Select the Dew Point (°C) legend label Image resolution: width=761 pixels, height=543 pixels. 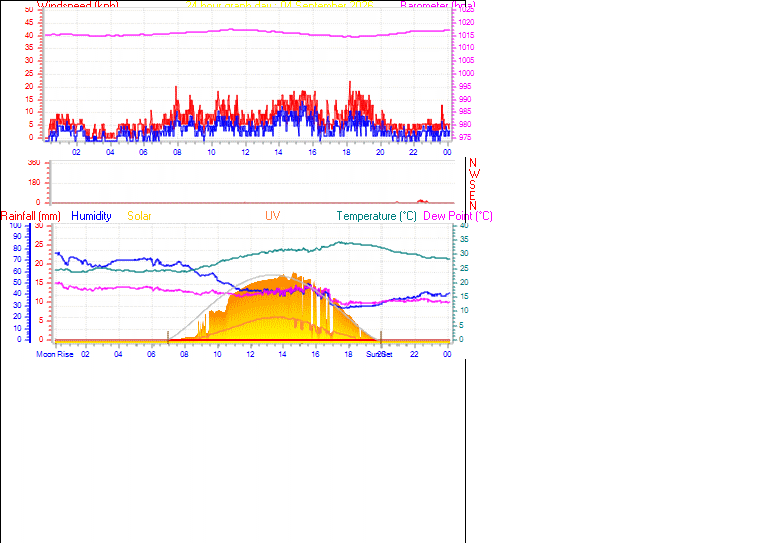coord(458,216)
